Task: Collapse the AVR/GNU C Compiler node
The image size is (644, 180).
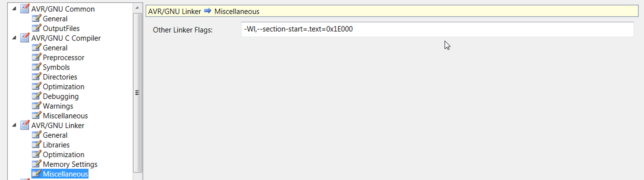Action: [14, 38]
